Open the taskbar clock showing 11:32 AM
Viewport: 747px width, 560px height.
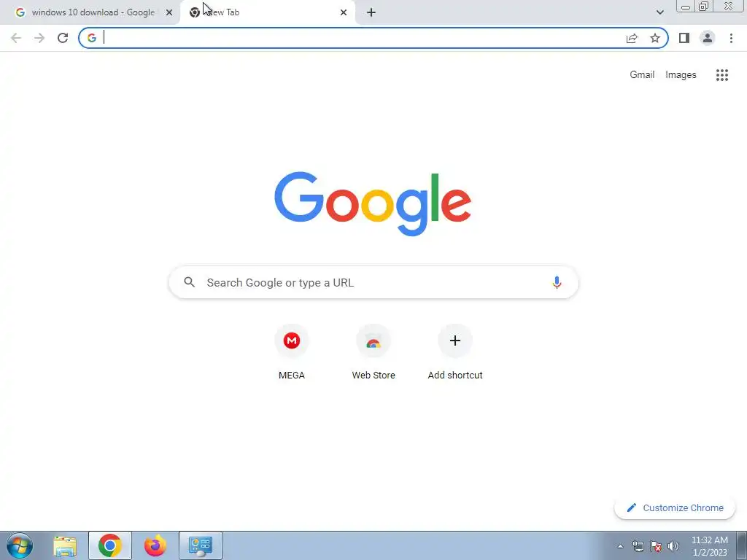point(709,545)
